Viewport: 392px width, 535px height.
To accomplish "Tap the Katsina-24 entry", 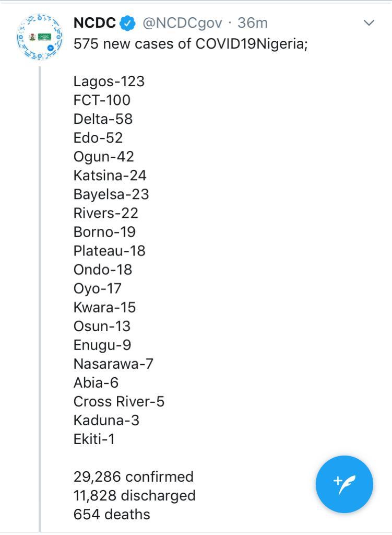I will pyautogui.click(x=110, y=176).
